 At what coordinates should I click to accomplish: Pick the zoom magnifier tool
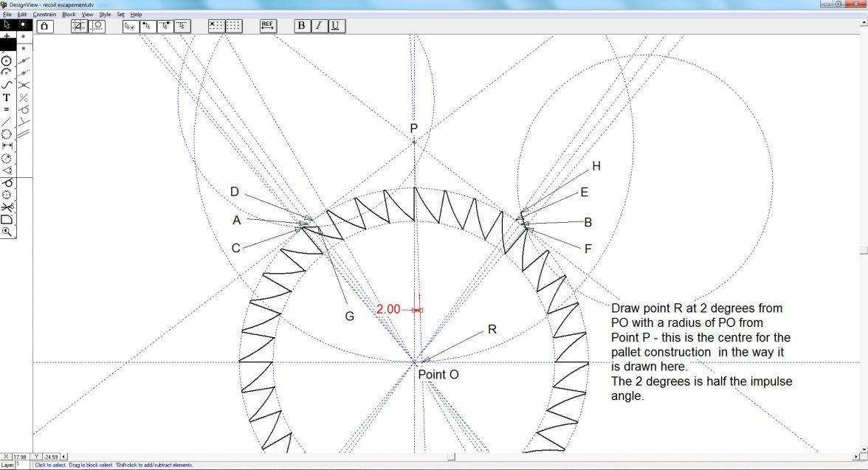point(7,231)
